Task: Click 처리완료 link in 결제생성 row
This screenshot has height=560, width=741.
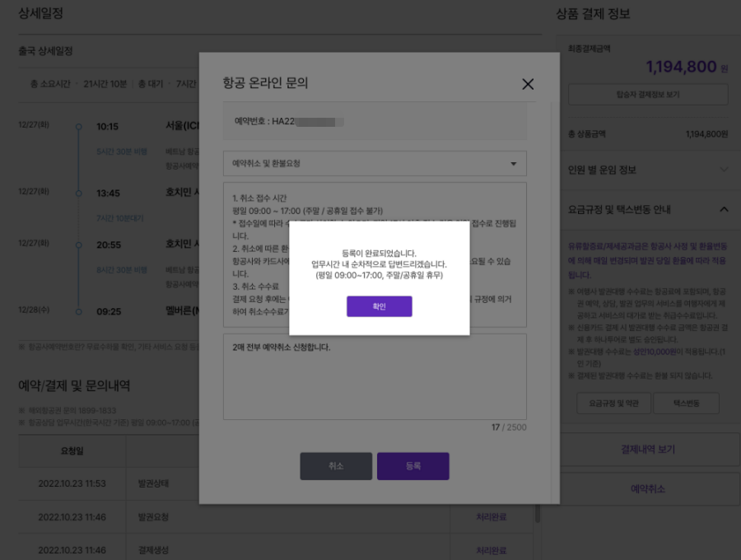Action: pos(491,551)
